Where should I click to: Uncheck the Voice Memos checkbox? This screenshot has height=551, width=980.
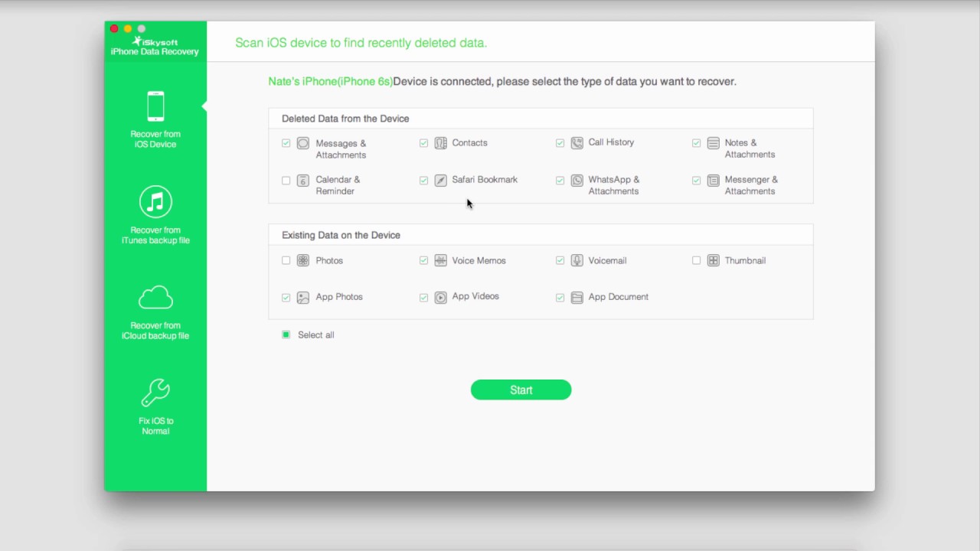click(x=423, y=260)
